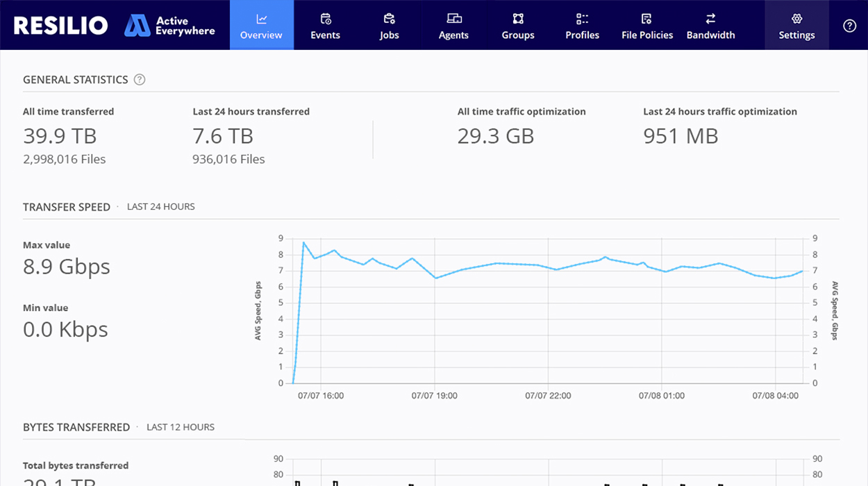Open the Profiles page icon
Image resolution: width=868 pixels, height=486 pixels.
tap(582, 19)
